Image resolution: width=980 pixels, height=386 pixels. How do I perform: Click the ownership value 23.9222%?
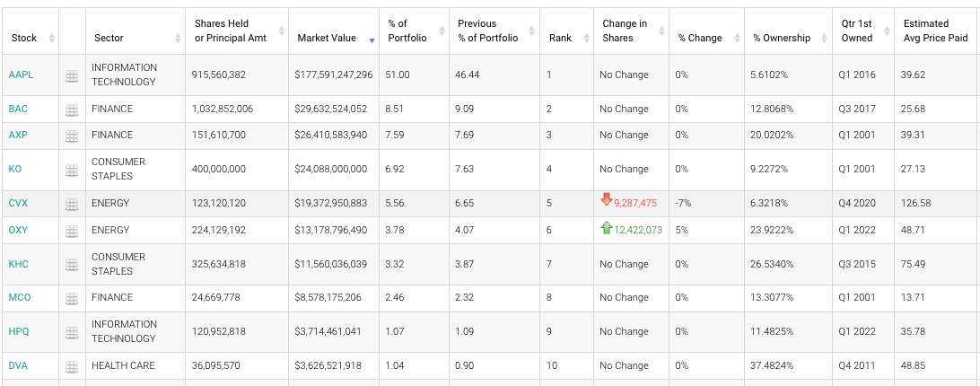click(x=772, y=230)
